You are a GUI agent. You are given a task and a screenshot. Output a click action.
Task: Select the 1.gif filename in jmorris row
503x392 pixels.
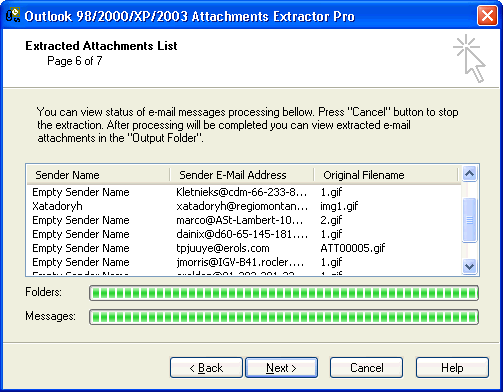[x=331, y=262]
